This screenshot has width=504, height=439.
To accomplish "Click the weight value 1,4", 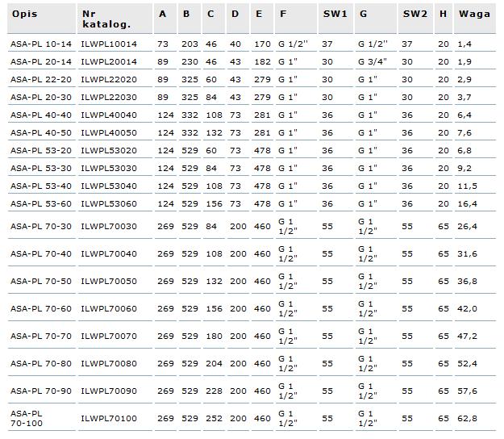I will tap(464, 44).
